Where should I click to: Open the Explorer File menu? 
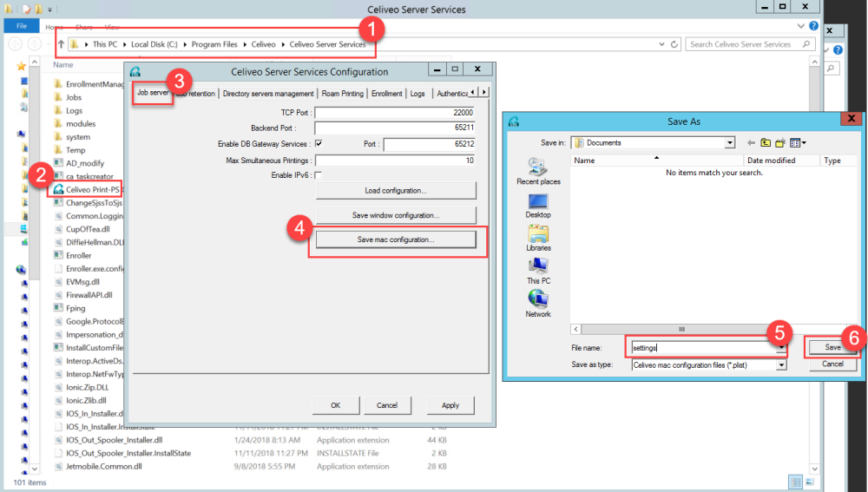tap(22, 26)
